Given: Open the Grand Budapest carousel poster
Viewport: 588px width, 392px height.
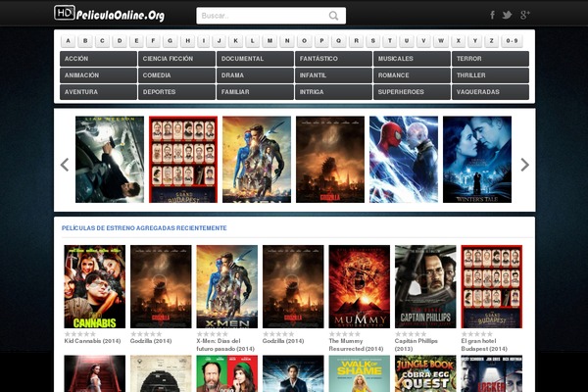Looking at the screenshot, I should (183, 160).
